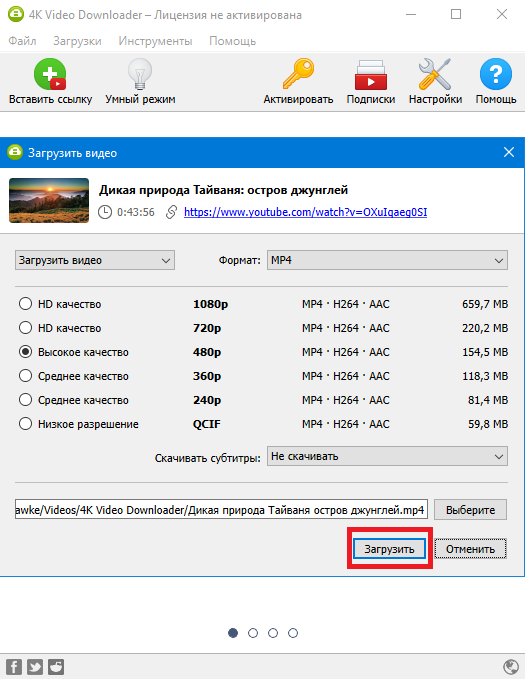The width and height of the screenshot is (525, 679).
Task: Click the Reddit icon in the footer
Action: (x=56, y=667)
